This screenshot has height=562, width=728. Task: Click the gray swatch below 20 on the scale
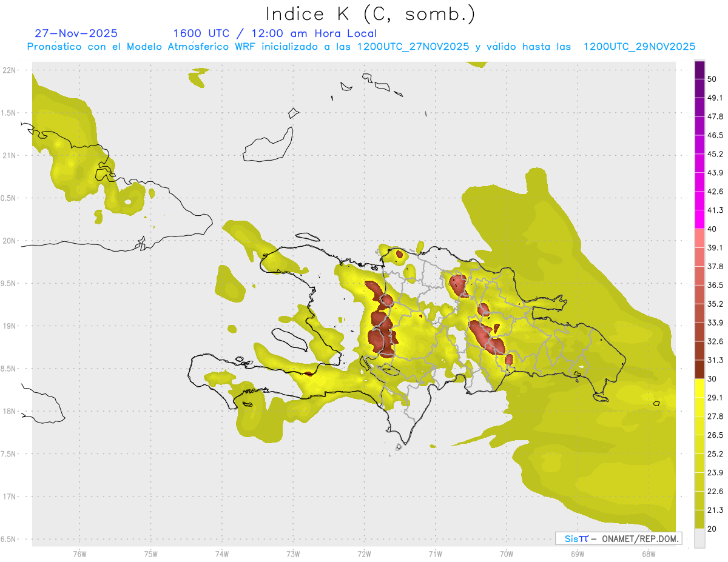pyautogui.click(x=699, y=538)
